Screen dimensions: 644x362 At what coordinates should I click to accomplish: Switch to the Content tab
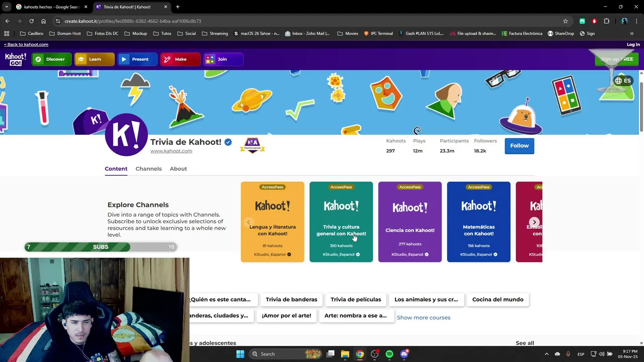(116, 169)
